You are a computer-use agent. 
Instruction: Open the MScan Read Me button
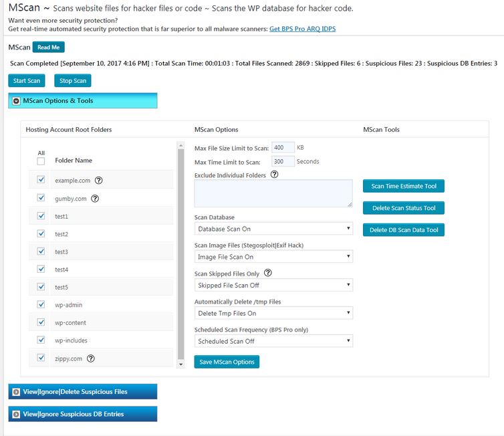tap(49, 47)
